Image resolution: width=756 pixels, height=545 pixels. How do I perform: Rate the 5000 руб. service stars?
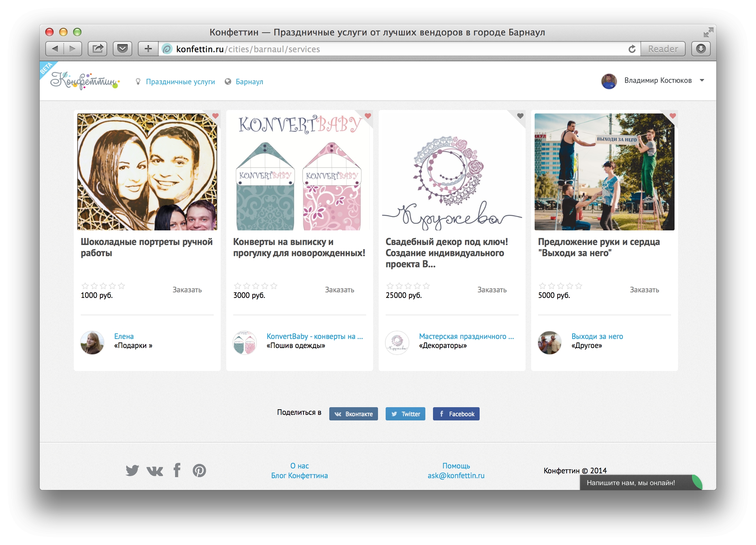click(x=560, y=286)
